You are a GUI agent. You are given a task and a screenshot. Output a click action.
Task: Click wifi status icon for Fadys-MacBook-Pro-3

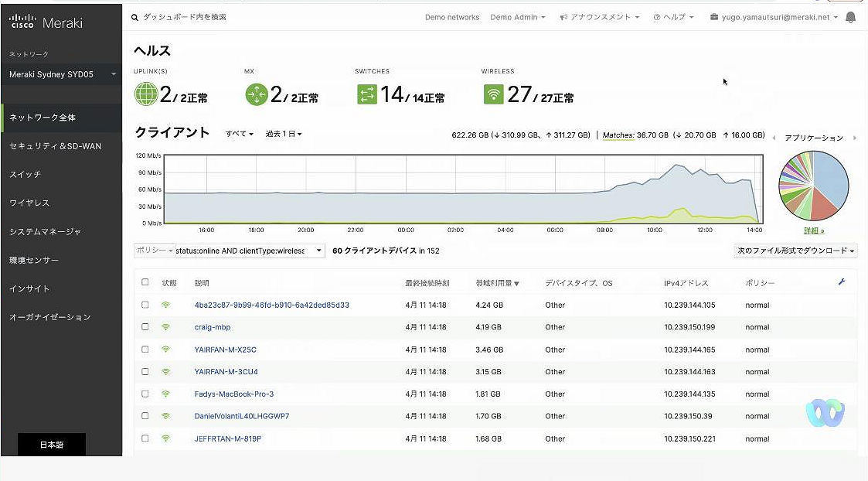tap(165, 394)
